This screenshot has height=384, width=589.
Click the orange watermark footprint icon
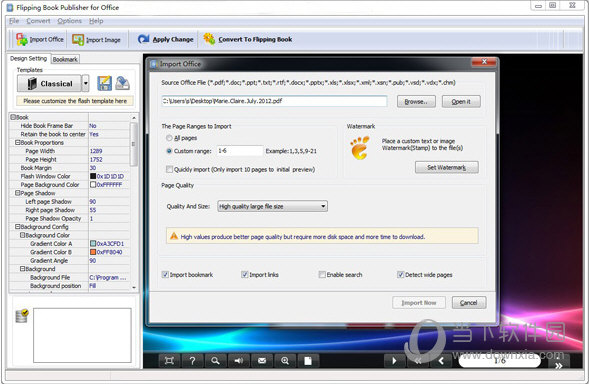[x=360, y=148]
